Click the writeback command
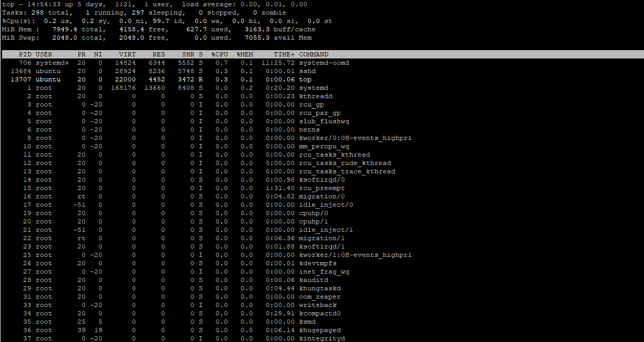The image size is (644, 342). pos(318,305)
